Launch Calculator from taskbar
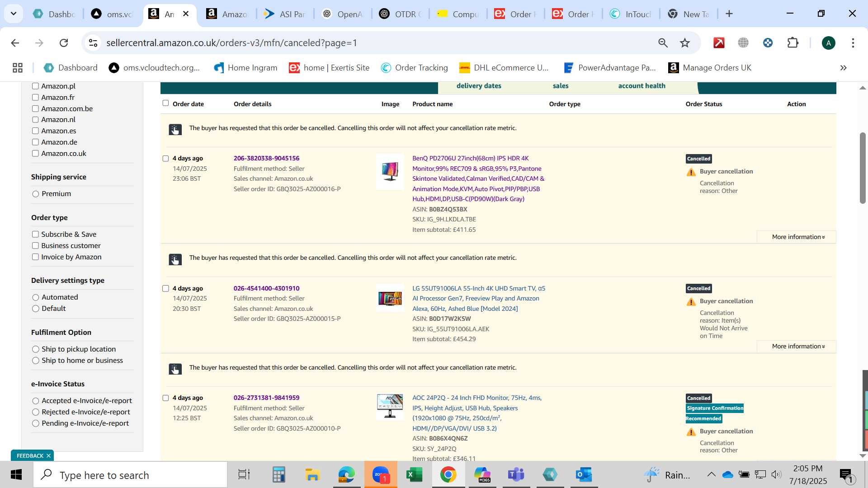868x488 pixels. pyautogui.click(x=278, y=475)
